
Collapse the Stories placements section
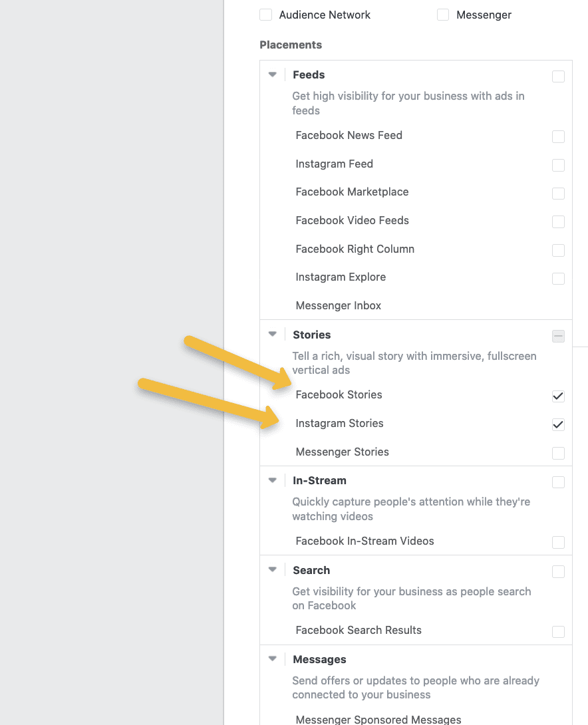[x=272, y=335]
